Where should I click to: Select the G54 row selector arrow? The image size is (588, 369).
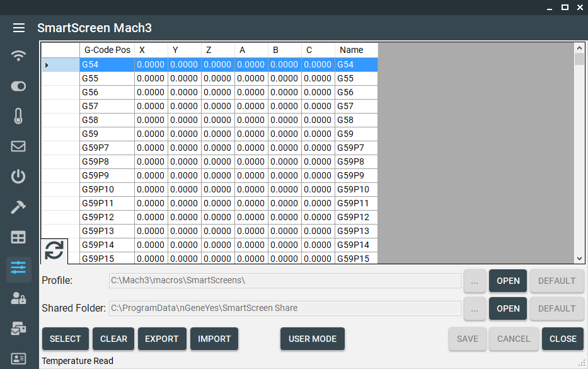(x=47, y=65)
